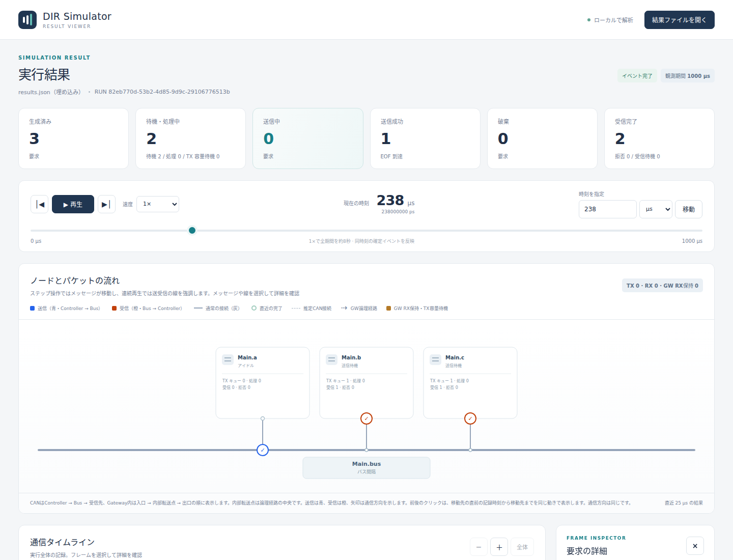Screen dimensions: 733x560
Task: Close the Frame Inspector panel
Action: (x=695, y=546)
